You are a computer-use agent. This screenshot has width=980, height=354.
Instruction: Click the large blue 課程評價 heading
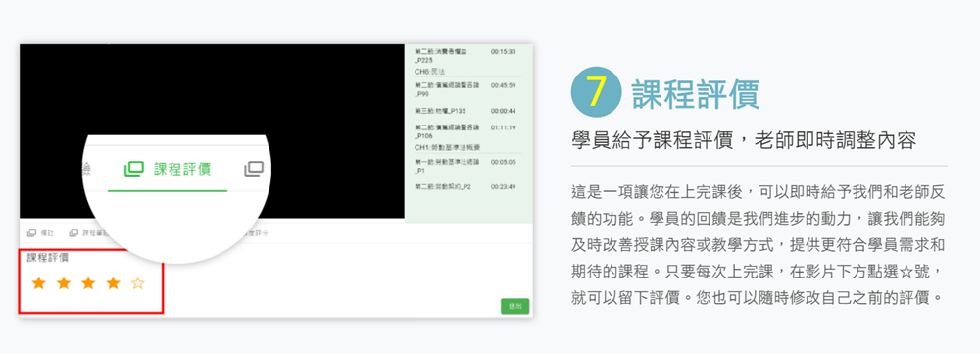click(x=695, y=95)
